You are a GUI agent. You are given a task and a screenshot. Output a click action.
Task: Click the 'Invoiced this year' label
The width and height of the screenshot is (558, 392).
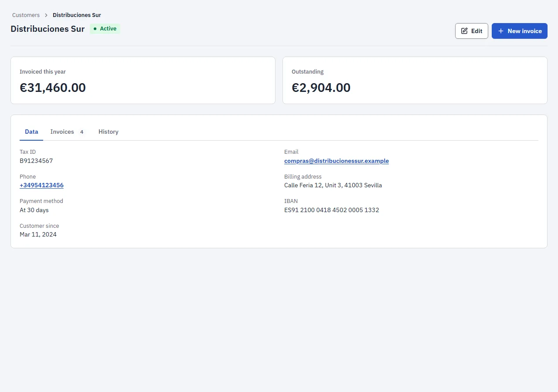point(43,71)
